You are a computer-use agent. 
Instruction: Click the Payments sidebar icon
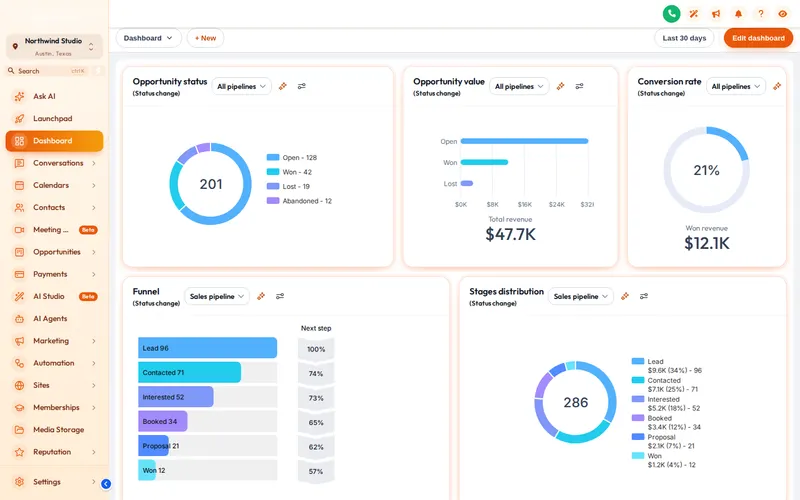pos(19,274)
